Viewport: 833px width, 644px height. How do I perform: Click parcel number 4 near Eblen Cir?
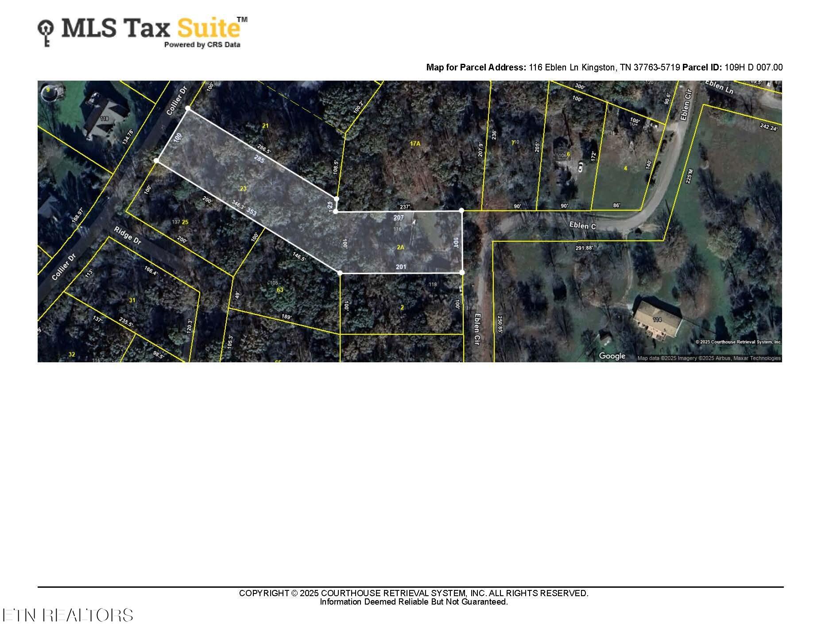click(x=625, y=168)
